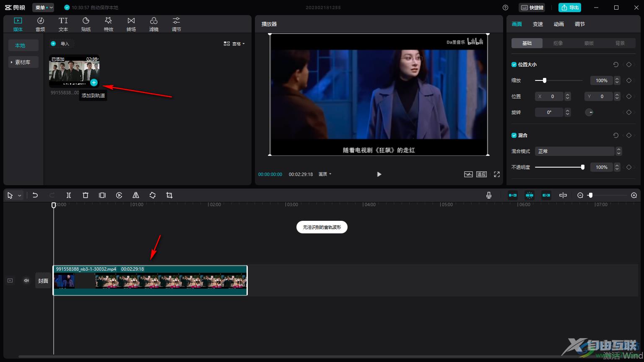Add a keyframe for 位置 (Position)
The image size is (644, 362).
click(628, 96)
